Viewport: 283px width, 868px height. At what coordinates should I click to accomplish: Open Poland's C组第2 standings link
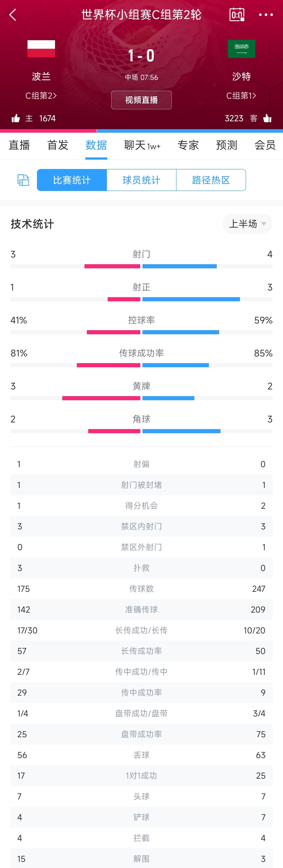pyautogui.click(x=41, y=96)
